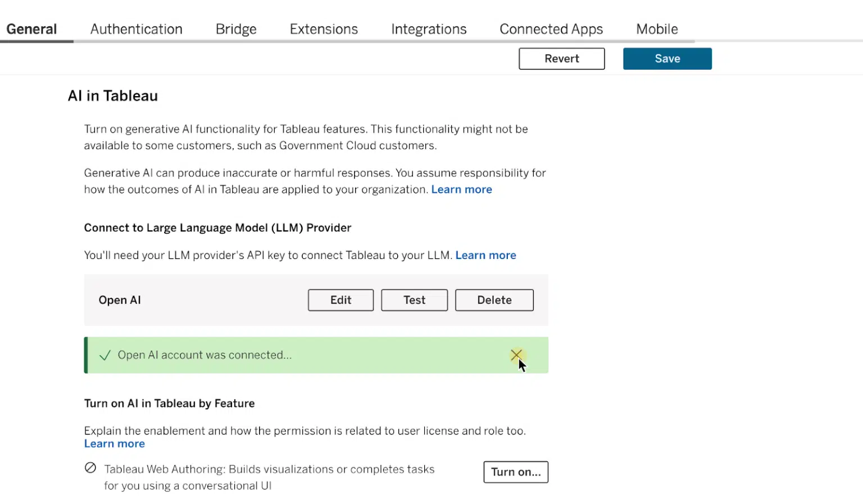Screen dimensions: 863x504
Task: Revert the unsaved settings changes
Action: [561, 59]
